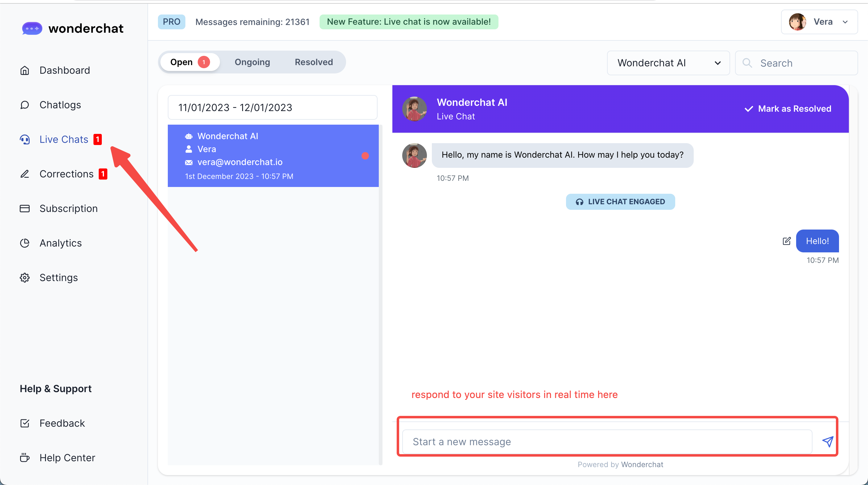The height and width of the screenshot is (485, 868).
Task: Go to Corrections in the sidebar
Action: point(66,174)
